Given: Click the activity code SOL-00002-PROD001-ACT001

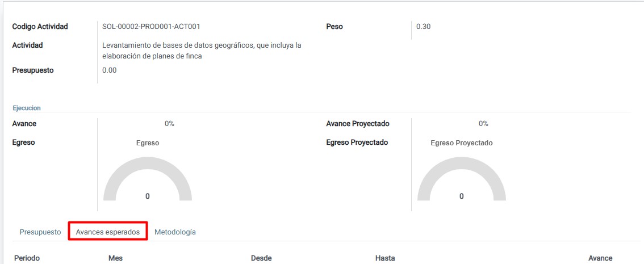Looking at the screenshot, I should (x=151, y=27).
